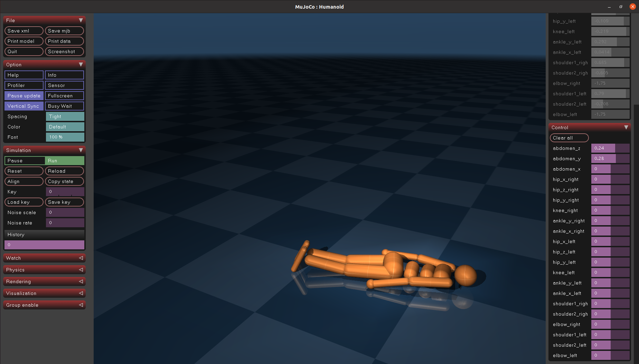Viewport: 639px width, 364px height.
Task: Select Run in the simulation radio
Action: coord(65,161)
